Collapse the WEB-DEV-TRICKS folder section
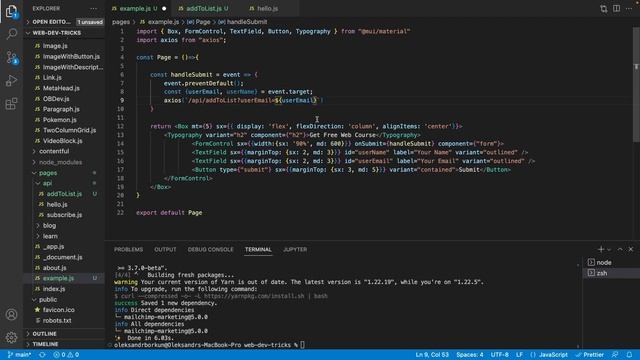 point(64,33)
